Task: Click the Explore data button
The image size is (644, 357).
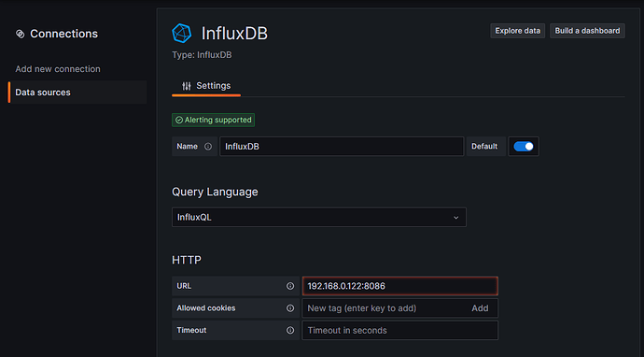Action: pyautogui.click(x=517, y=31)
